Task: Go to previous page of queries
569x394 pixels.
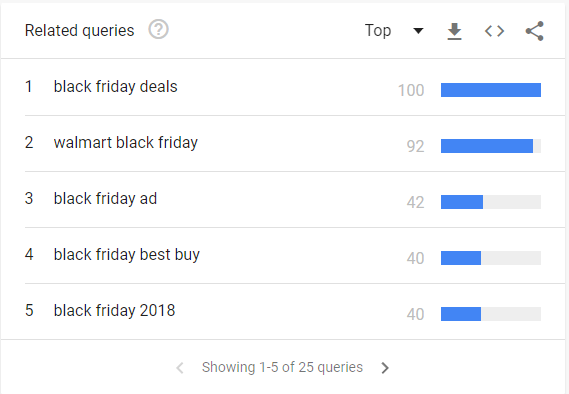Action: [x=180, y=368]
